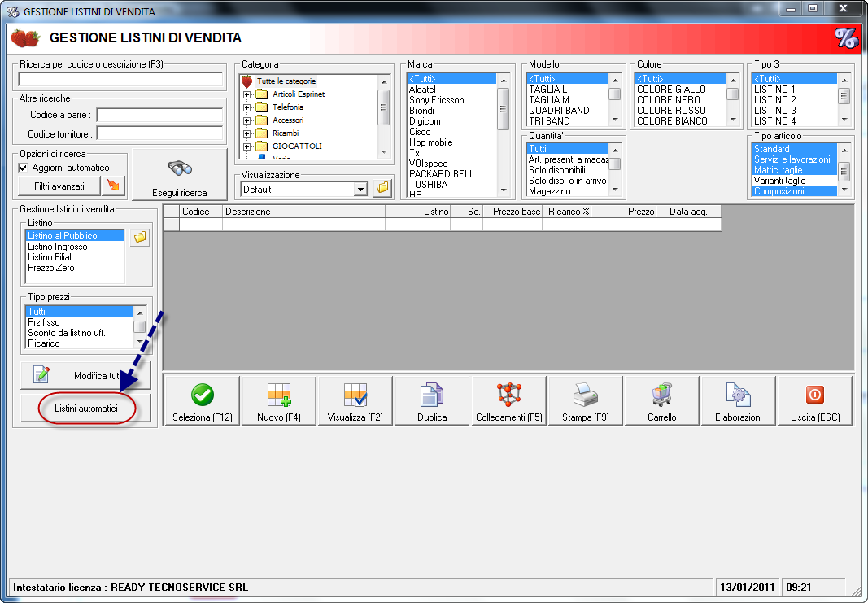This screenshot has height=603, width=868.
Task: Click the Codice column header
Action: (x=200, y=212)
